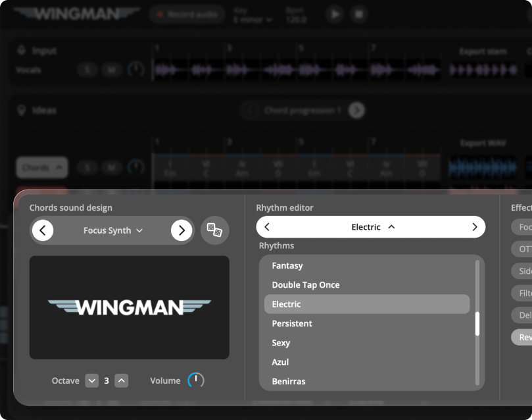Image resolution: width=532 pixels, height=420 pixels.
Task: Click the Export stem waveform
Action: click(483, 70)
